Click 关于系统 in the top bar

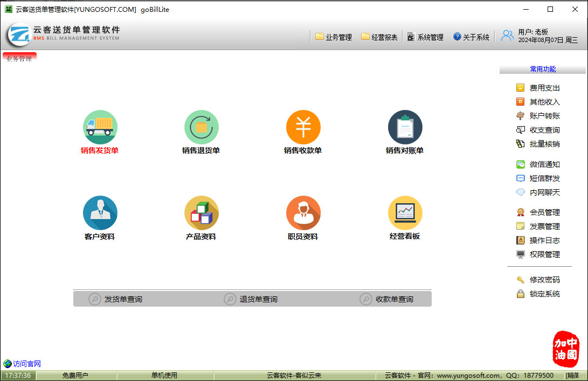click(472, 37)
